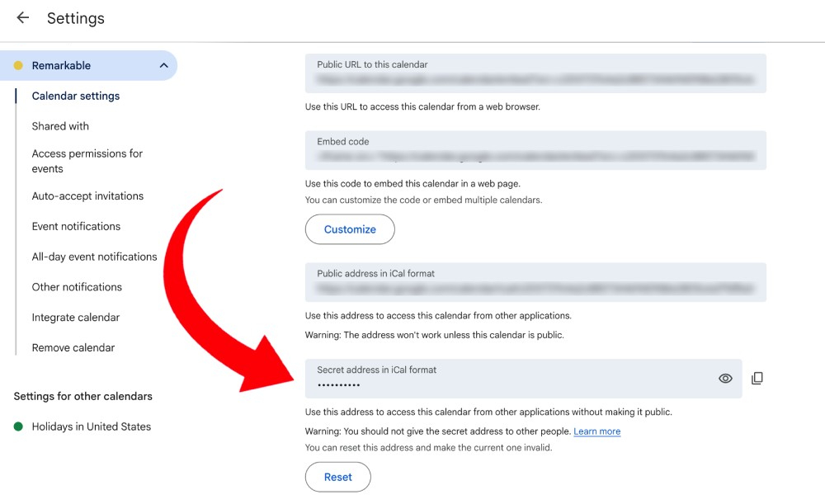
Task: Follow the Learn more link
Action: coord(596,431)
